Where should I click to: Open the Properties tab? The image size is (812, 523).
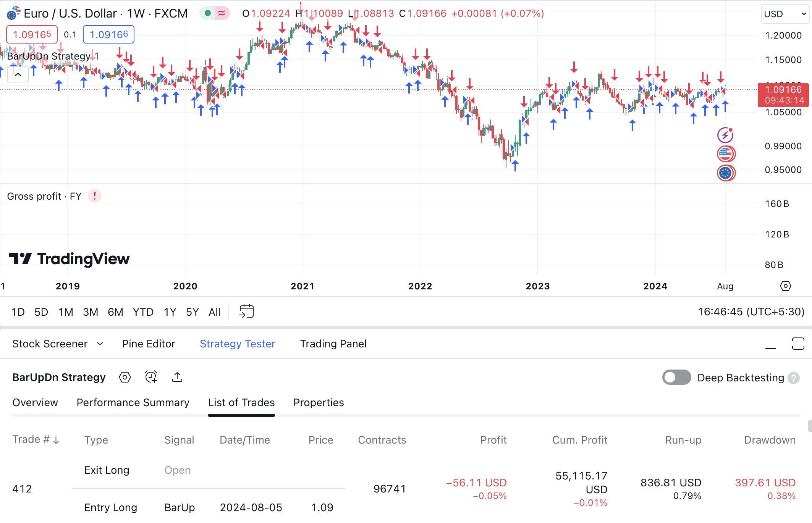coord(319,402)
